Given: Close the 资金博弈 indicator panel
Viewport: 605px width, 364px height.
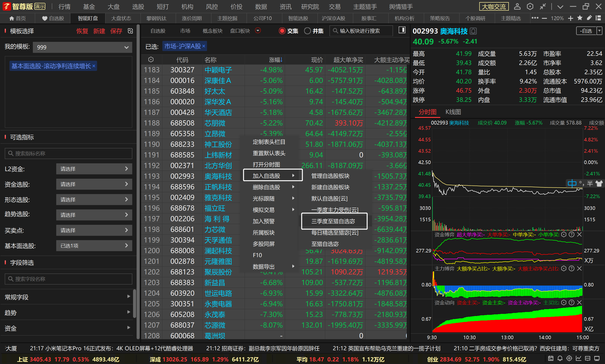Looking at the screenshot, I should [x=579, y=234].
